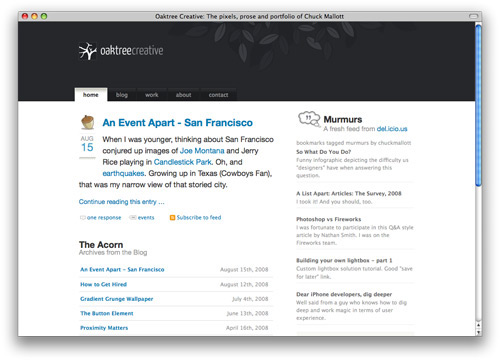Open 'Gradient Grunge Wallpaper' archive entry

(117, 299)
